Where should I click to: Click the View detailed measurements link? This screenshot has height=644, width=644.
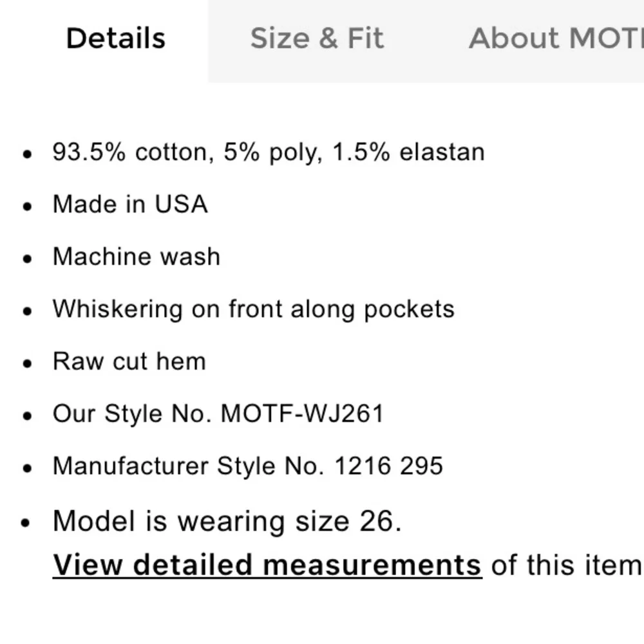click(267, 563)
